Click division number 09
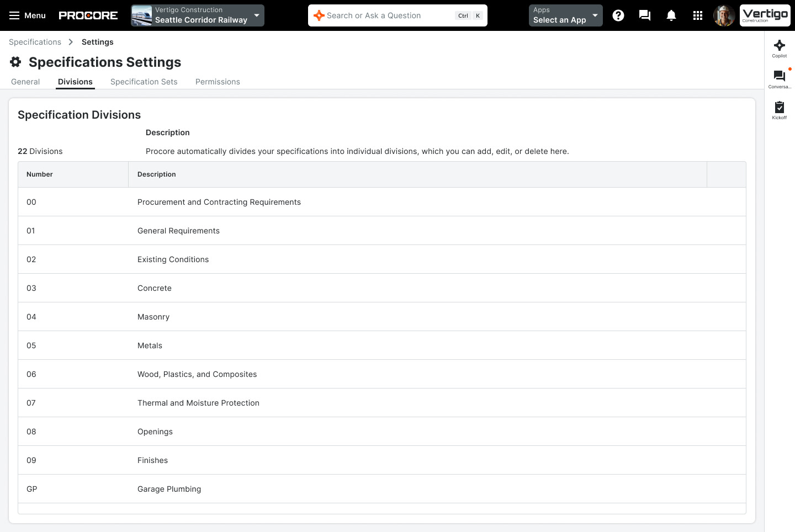795x532 pixels. tap(31, 460)
